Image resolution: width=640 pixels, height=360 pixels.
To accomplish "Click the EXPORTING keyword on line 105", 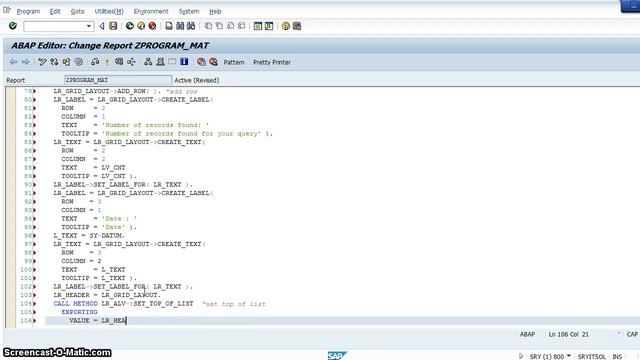I will 79,312.
